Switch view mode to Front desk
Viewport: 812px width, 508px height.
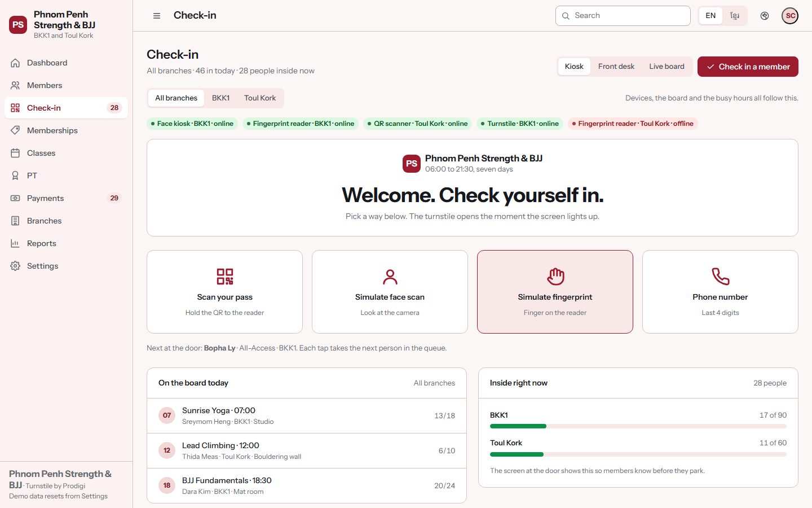click(x=616, y=67)
